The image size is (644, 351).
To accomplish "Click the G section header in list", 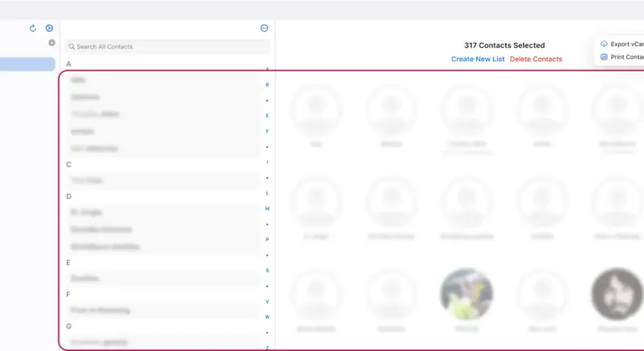I will 69,326.
